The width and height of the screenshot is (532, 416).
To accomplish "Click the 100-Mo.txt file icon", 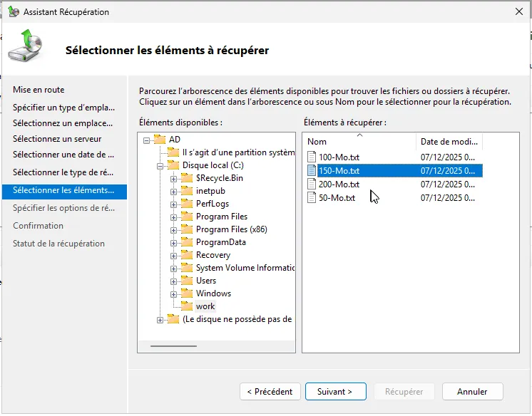I will [312, 157].
